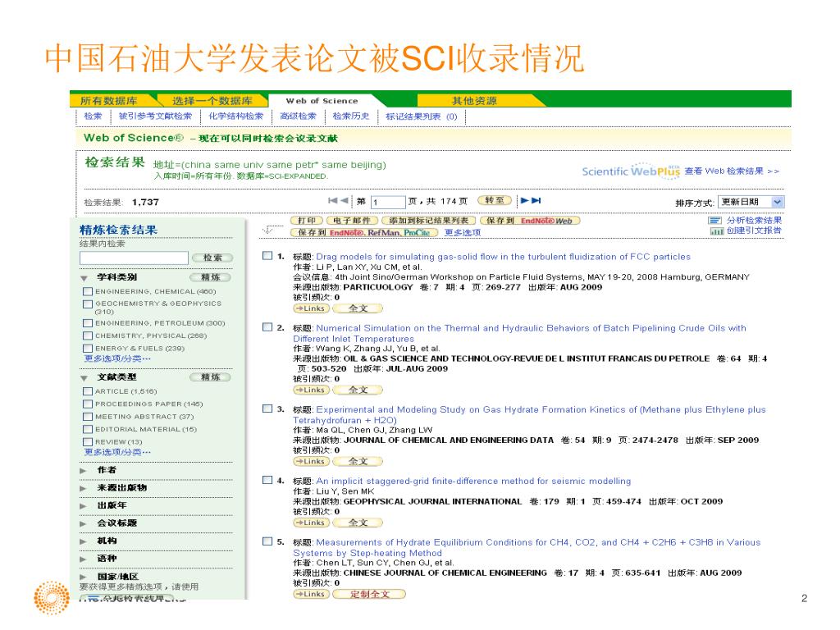The image size is (840, 630).
Task: Tick the checkbox for result 1
Action: click(x=267, y=256)
